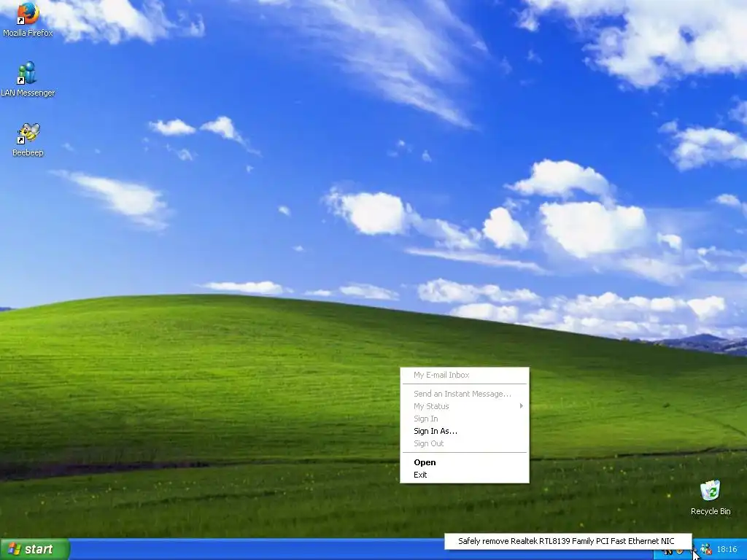Choose 'Sign In As...' from context menu
Viewport: 747px width, 560px height.
(465, 431)
